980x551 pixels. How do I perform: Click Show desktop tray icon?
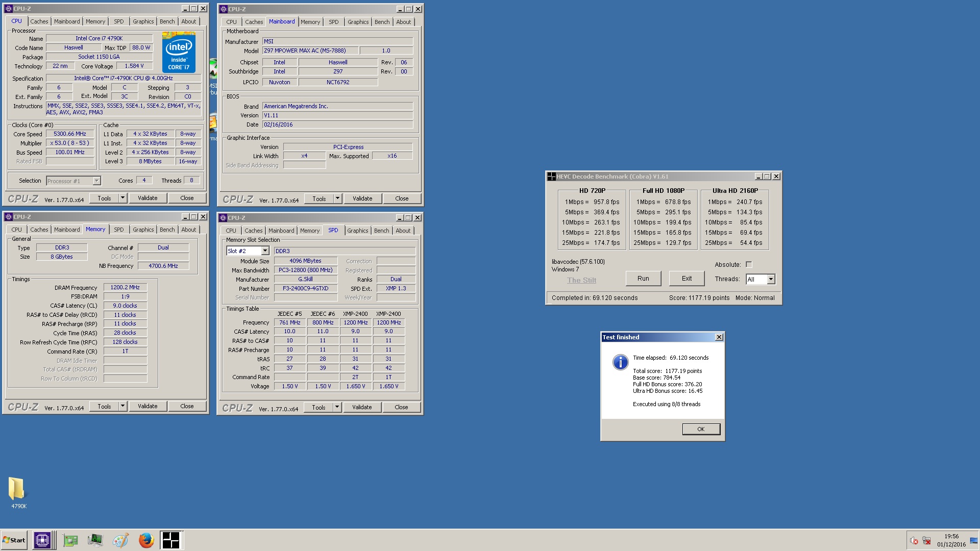coord(974,540)
